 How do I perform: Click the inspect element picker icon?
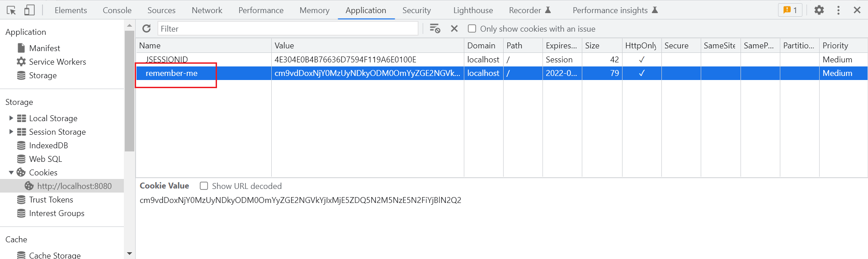click(x=11, y=10)
